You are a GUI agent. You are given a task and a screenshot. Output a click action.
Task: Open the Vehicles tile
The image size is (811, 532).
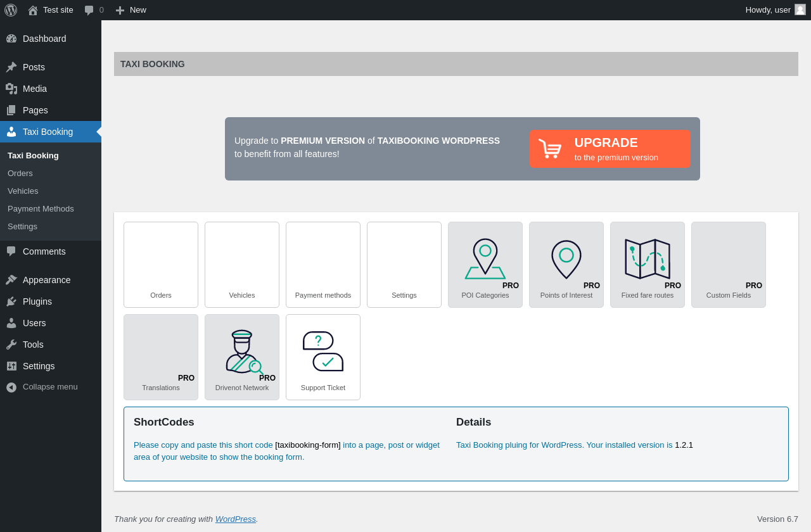[242, 265]
